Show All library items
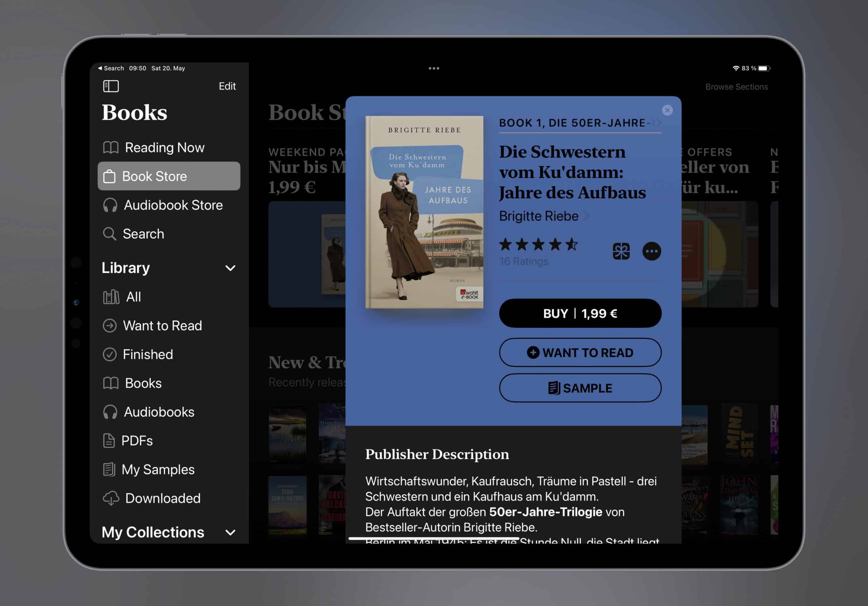 pos(169,297)
